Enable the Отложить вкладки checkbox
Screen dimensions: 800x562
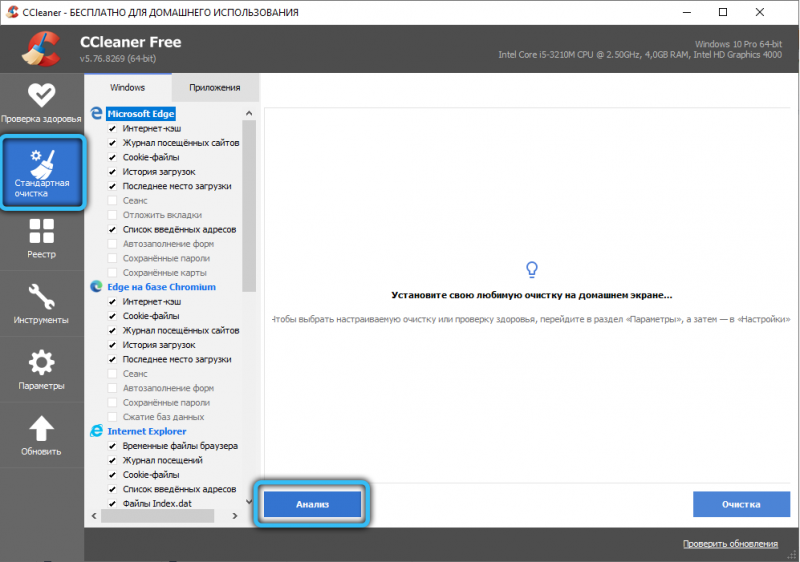112,215
